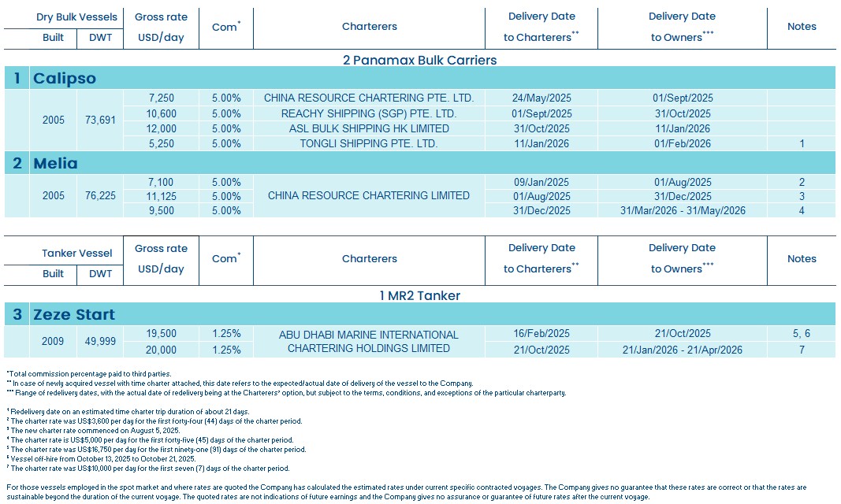Select the "5, 6" notes cell

[801, 334]
